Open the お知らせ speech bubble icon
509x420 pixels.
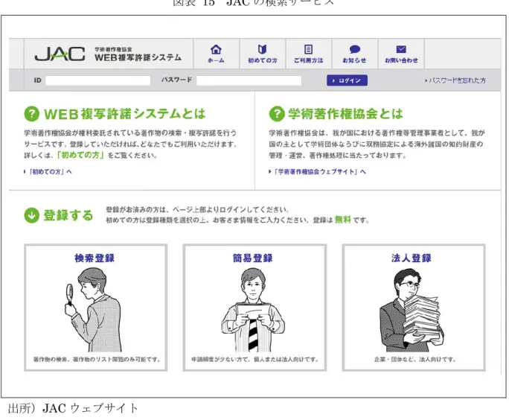[355, 49]
